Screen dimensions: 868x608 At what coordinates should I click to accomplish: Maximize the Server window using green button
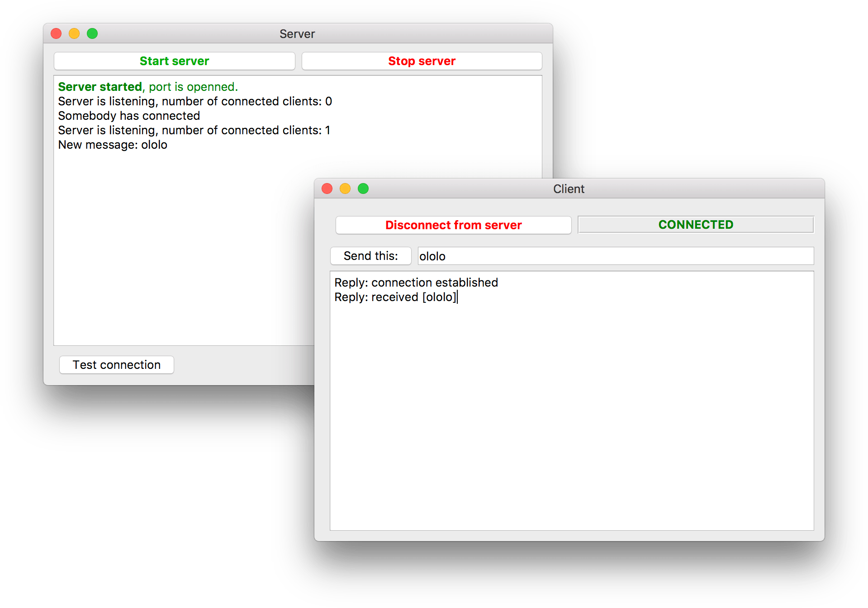pos(92,33)
